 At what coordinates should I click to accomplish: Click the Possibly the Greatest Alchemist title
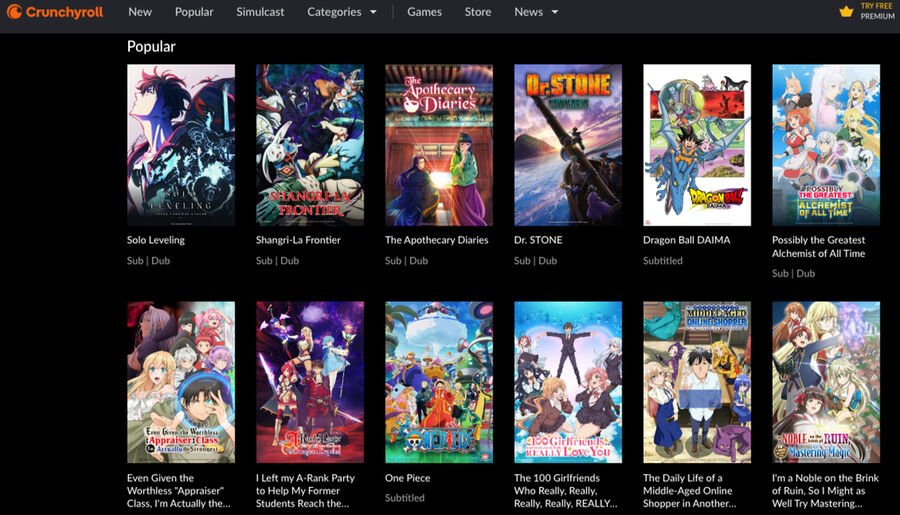click(819, 247)
